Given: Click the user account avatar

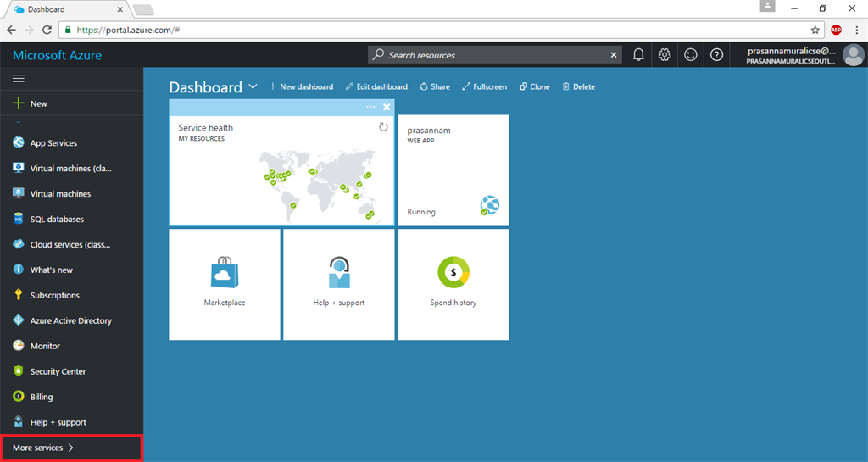Looking at the screenshot, I should tap(853, 55).
